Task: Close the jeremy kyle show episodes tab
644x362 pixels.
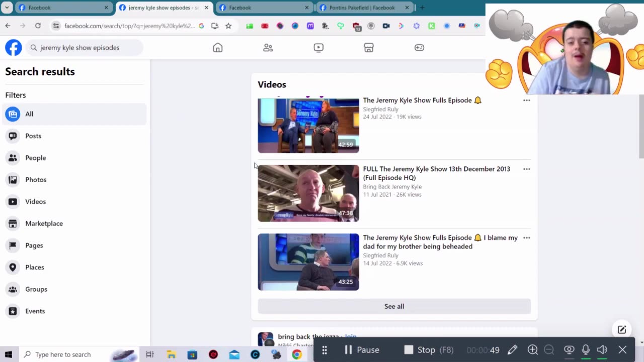Action: (x=206, y=8)
